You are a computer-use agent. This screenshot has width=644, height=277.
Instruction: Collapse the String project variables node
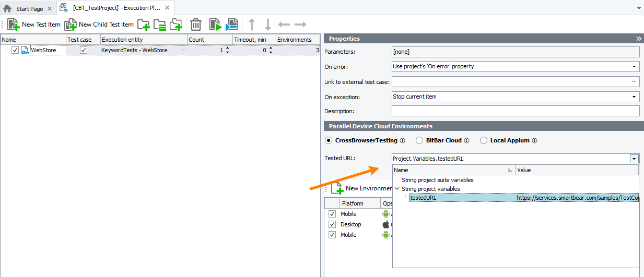[397, 189]
